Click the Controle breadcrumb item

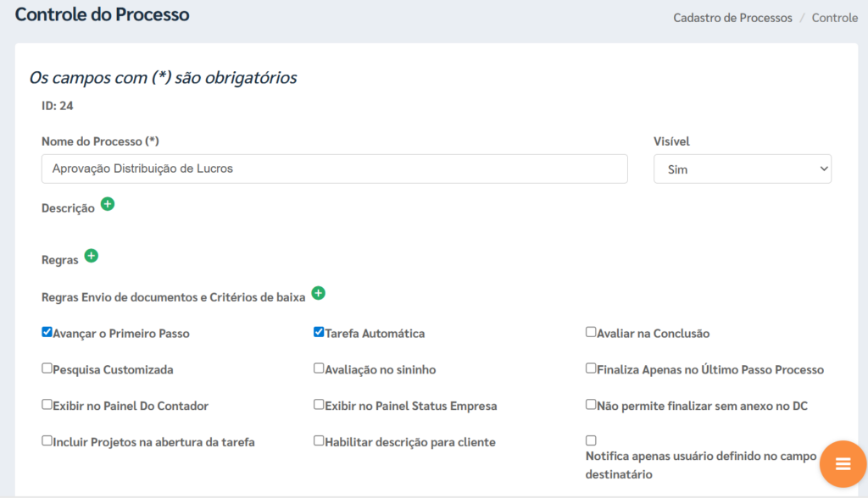(834, 18)
